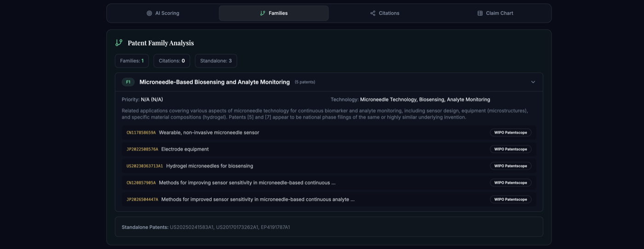Open the AI Scoring tab
This screenshot has width=644, height=249.
coord(163,13)
